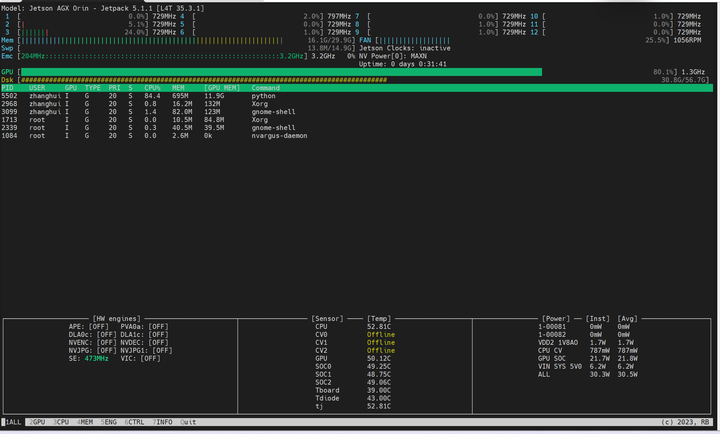
Task: Select Xorg process with PID 2968
Action: pyautogui.click(x=356, y=104)
